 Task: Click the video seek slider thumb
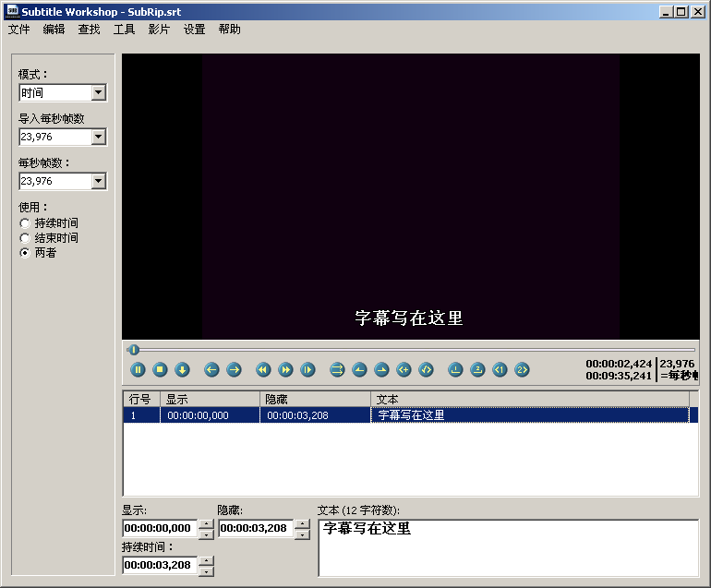click(133, 350)
